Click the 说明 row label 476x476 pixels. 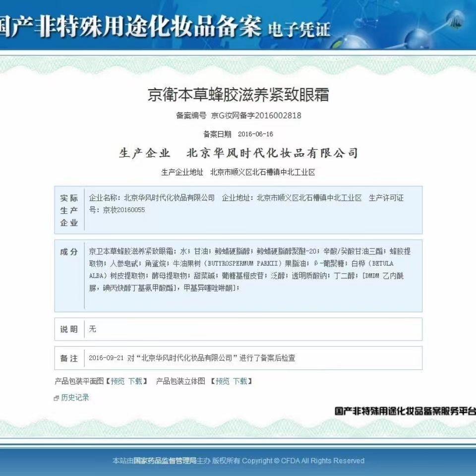click(69, 329)
